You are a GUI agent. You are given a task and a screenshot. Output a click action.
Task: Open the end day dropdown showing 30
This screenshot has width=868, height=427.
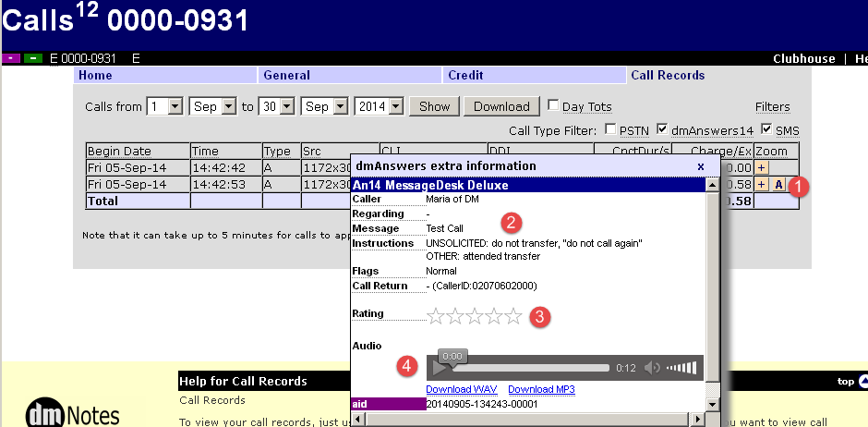[277, 106]
